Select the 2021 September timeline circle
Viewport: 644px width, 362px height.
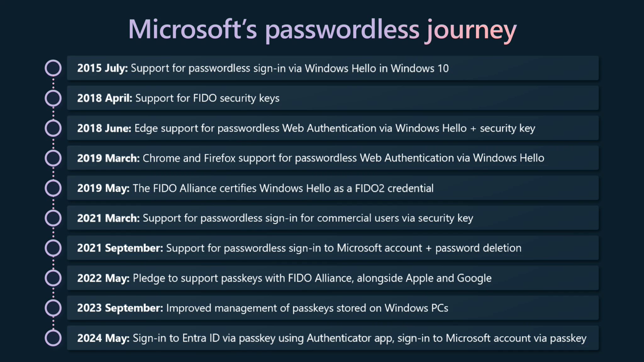point(53,248)
